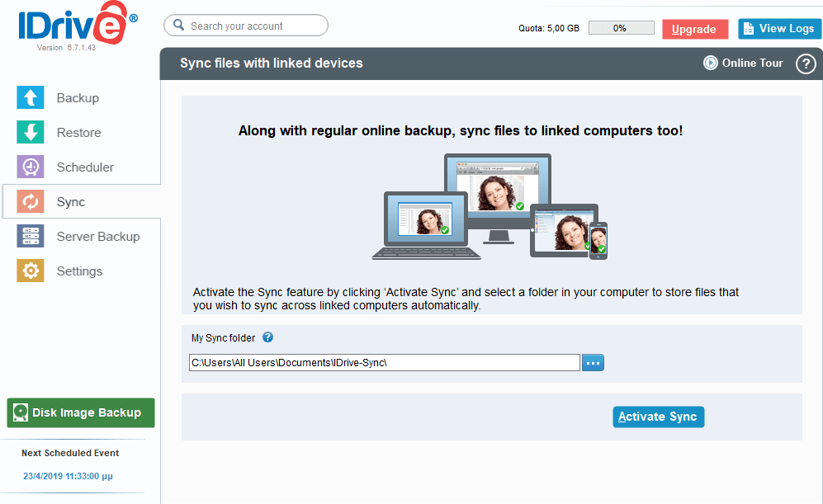Click the linked devices illustration
The image size is (823, 504).
[490, 207]
